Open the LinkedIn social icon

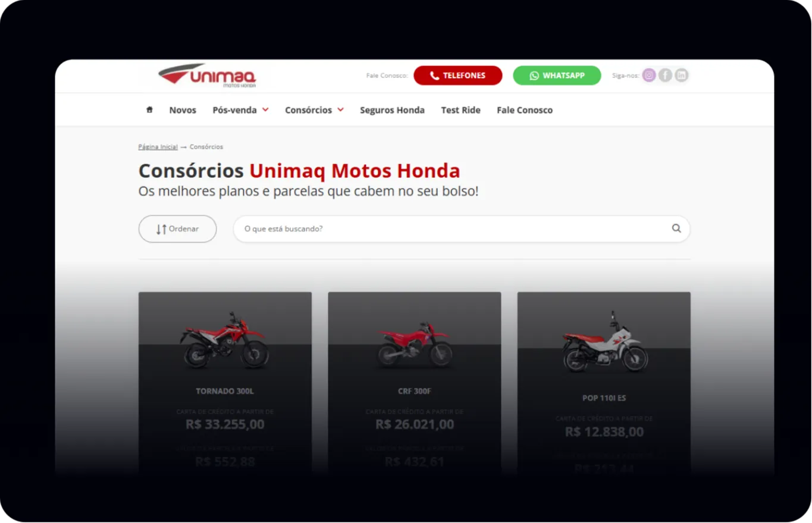[681, 75]
